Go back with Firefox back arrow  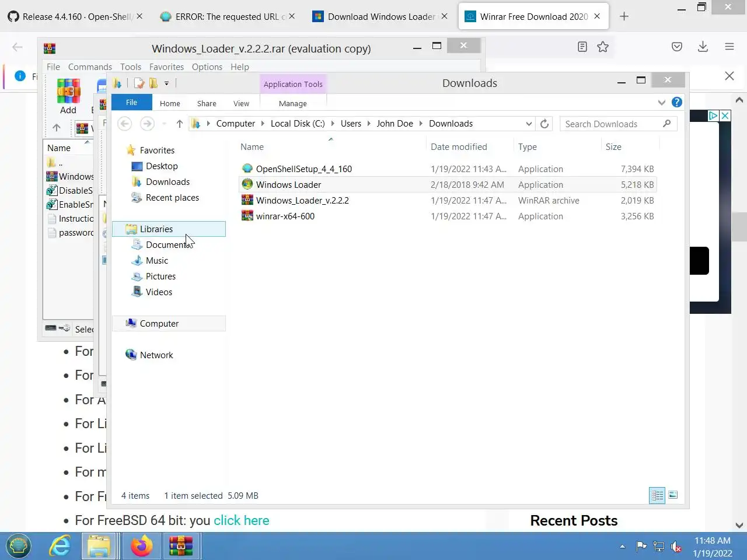click(18, 47)
